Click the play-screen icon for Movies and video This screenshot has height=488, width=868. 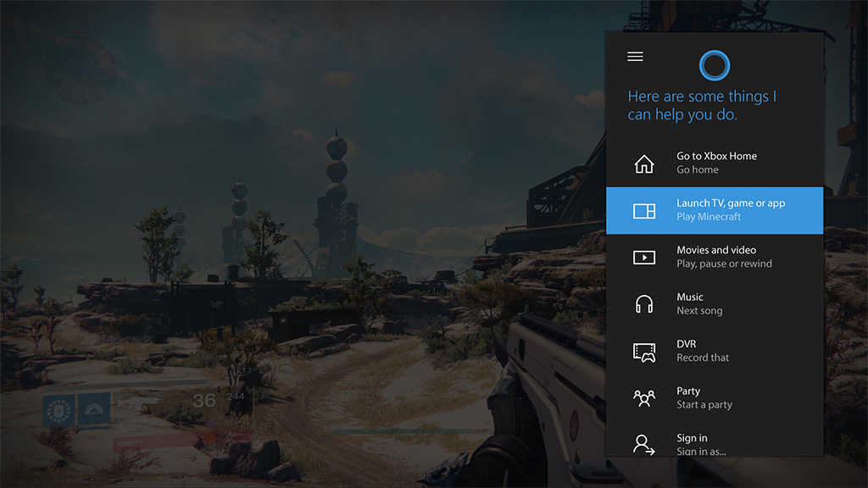tap(644, 258)
